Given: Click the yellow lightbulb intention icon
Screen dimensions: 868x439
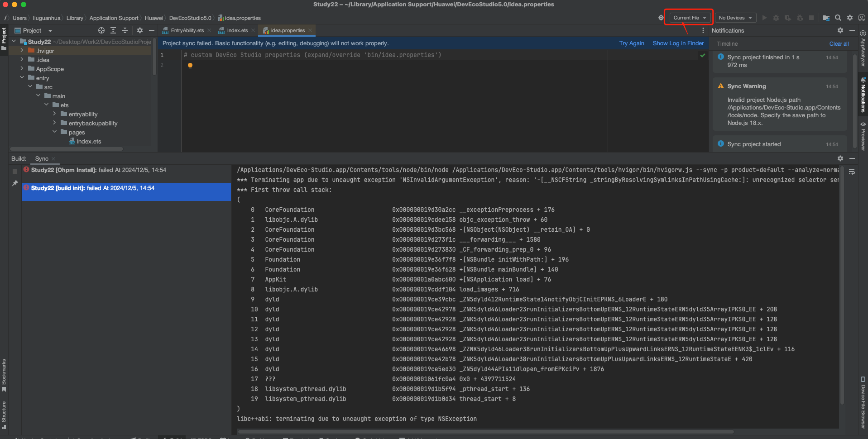Looking at the screenshot, I should (x=190, y=66).
